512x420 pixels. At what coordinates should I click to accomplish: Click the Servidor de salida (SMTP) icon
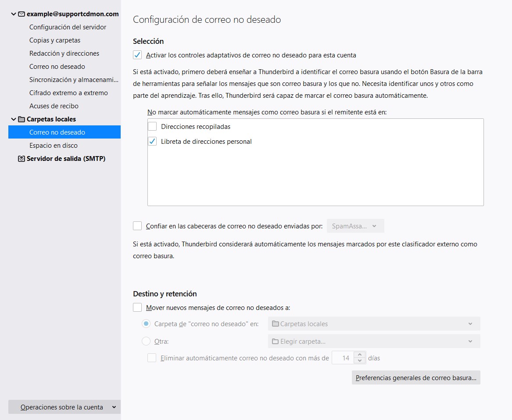coord(21,159)
